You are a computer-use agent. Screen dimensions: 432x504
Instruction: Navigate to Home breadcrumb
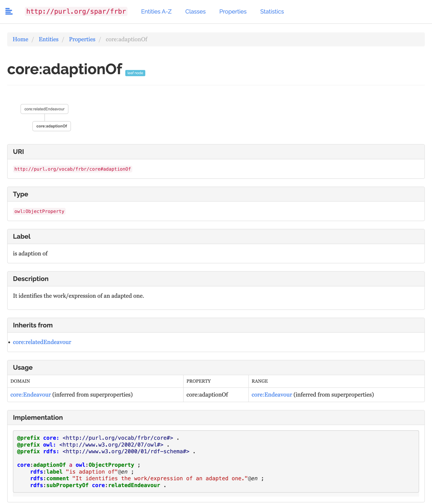[21, 39]
